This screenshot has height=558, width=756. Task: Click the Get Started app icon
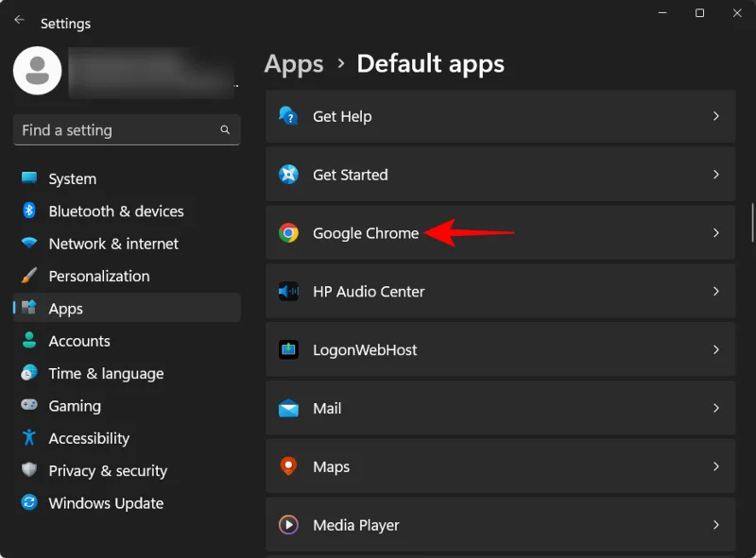pyautogui.click(x=288, y=175)
